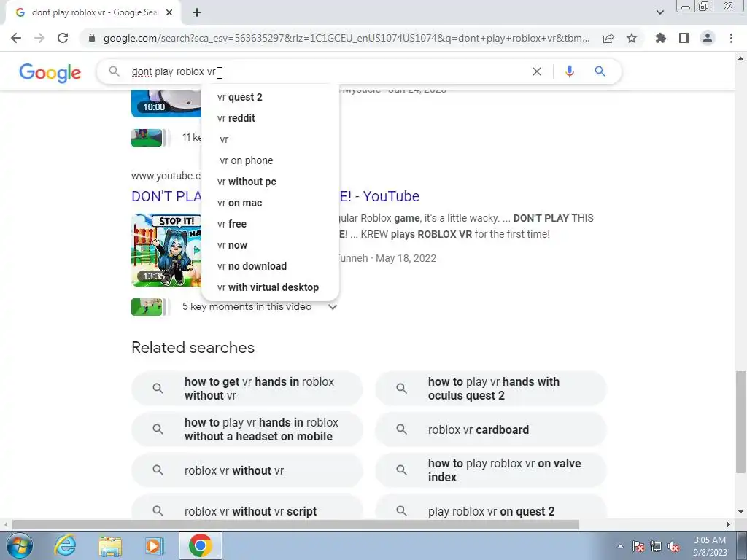Start voice search with microphone
The height and width of the screenshot is (560, 747).
pyautogui.click(x=569, y=71)
